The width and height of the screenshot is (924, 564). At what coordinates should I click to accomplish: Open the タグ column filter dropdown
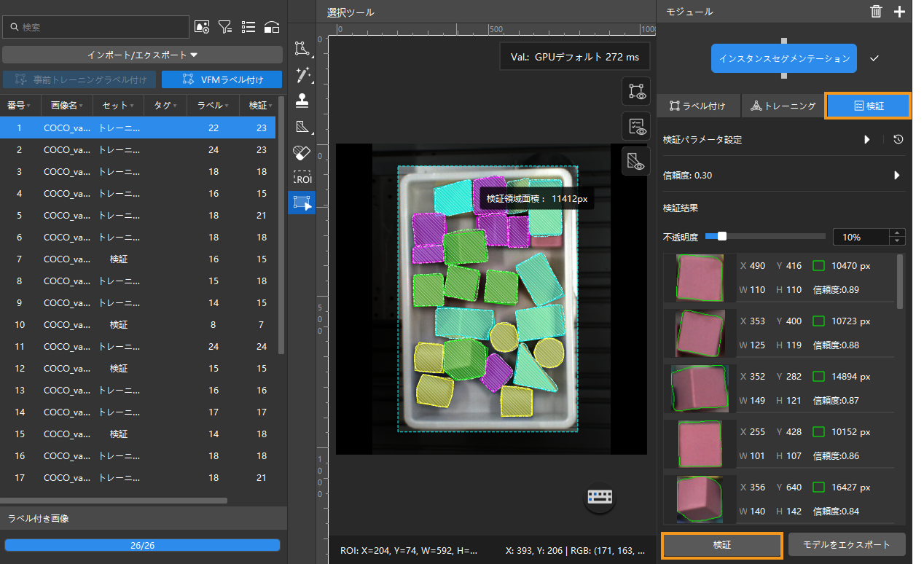coord(174,106)
